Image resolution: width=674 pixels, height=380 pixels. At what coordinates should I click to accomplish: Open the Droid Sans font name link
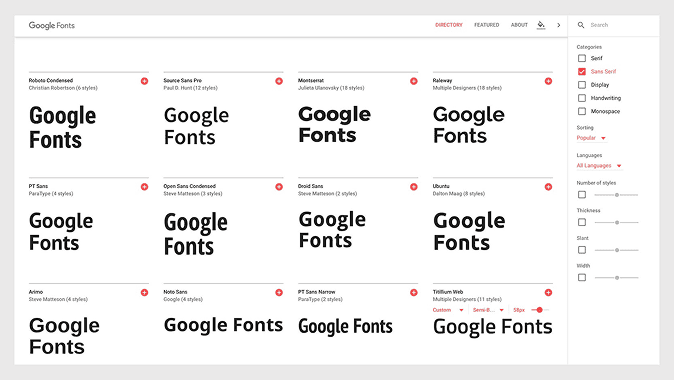click(310, 186)
